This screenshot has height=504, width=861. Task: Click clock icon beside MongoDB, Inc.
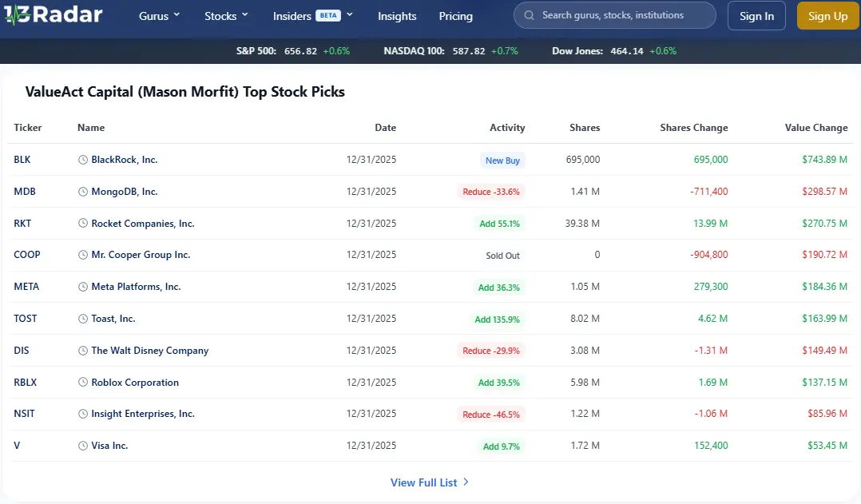(x=83, y=192)
